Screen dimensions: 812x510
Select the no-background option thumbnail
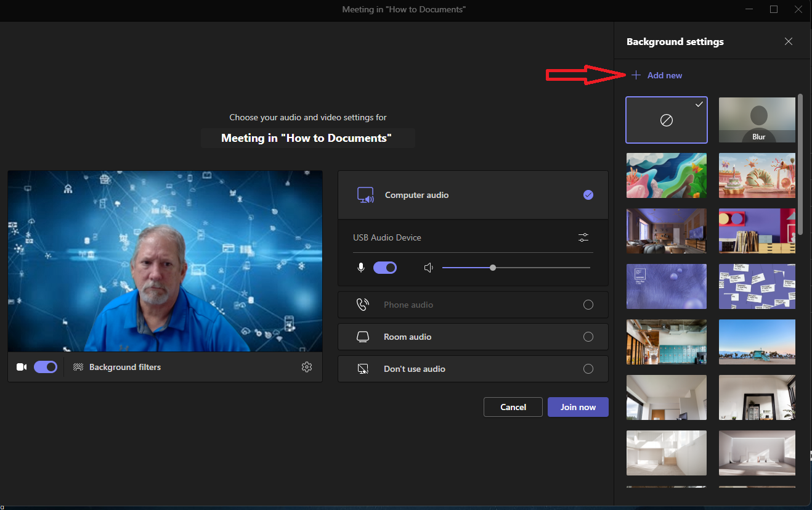(x=666, y=120)
